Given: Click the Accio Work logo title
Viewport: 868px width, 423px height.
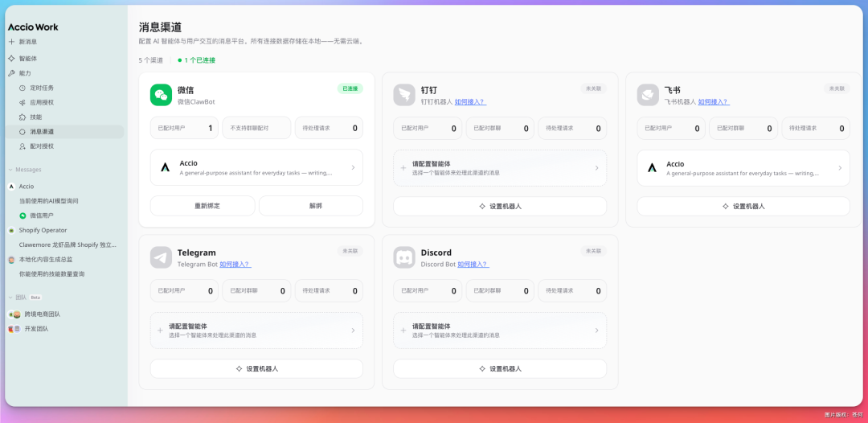Looking at the screenshot, I should coord(33,27).
